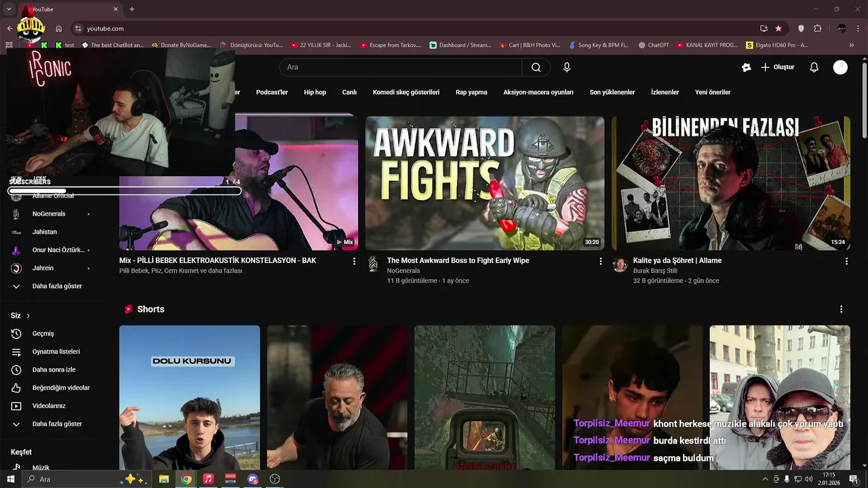Click taskbar volume speaker icon
The height and width of the screenshot is (488, 868).
coord(808,479)
